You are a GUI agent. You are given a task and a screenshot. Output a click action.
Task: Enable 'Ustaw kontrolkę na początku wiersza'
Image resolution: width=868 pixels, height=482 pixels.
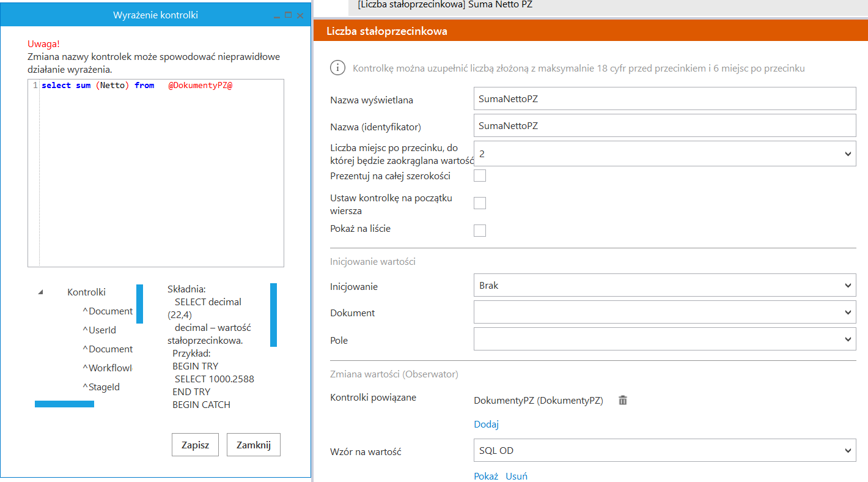coord(480,203)
